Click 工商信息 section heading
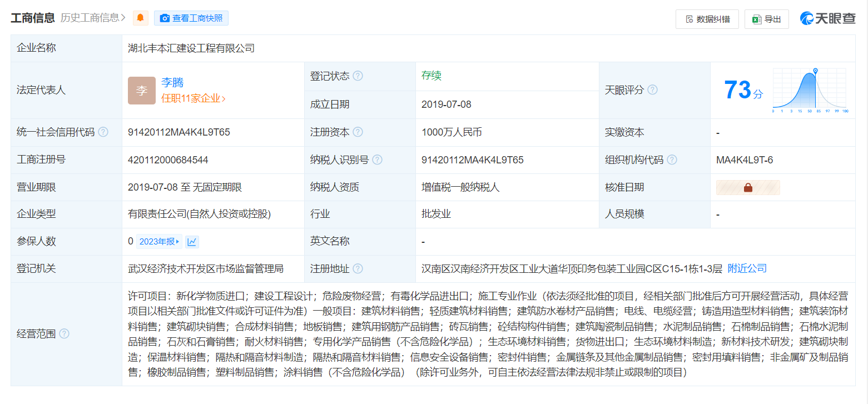This screenshot has height=404, width=868. (x=33, y=18)
